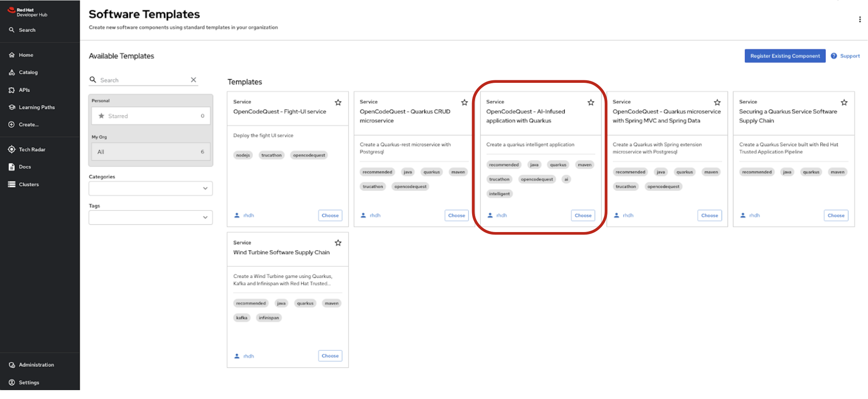Focus the templates Search field
Viewport: 868px width, 399px height.
144,80
